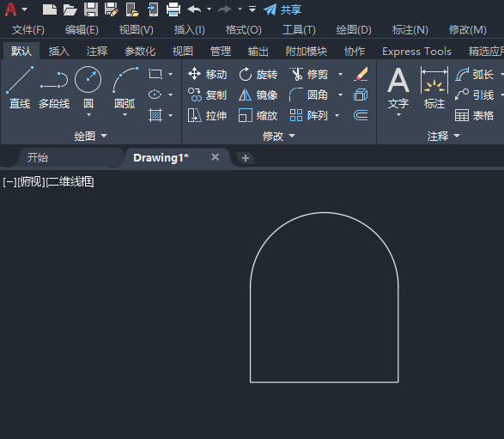Open the Trim (修剪) dropdown arrow

tap(340, 75)
